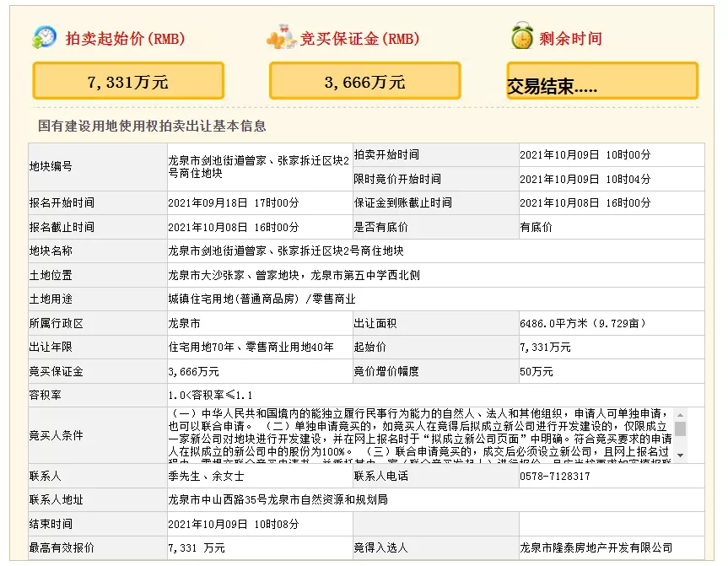Click scroll up arrow in 竞买人条件 box
The width and height of the screenshot is (728, 566).
(x=680, y=415)
